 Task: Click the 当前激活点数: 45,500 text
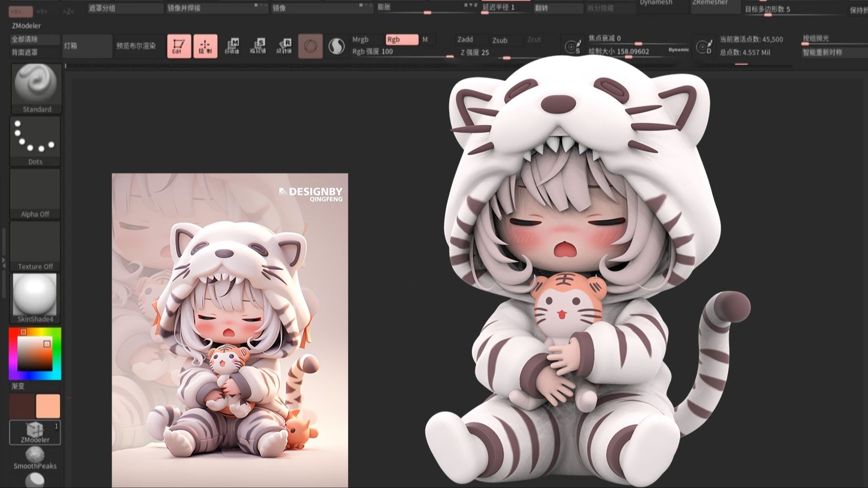[751, 39]
